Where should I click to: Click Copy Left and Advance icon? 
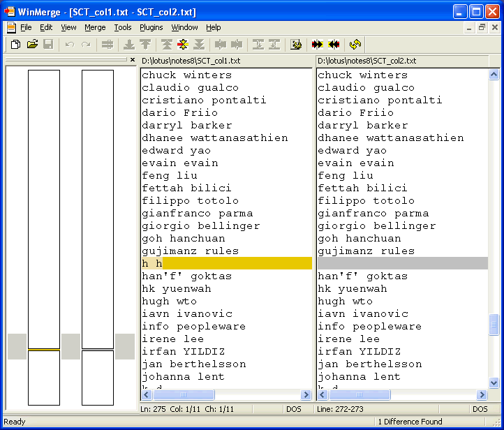274,45
